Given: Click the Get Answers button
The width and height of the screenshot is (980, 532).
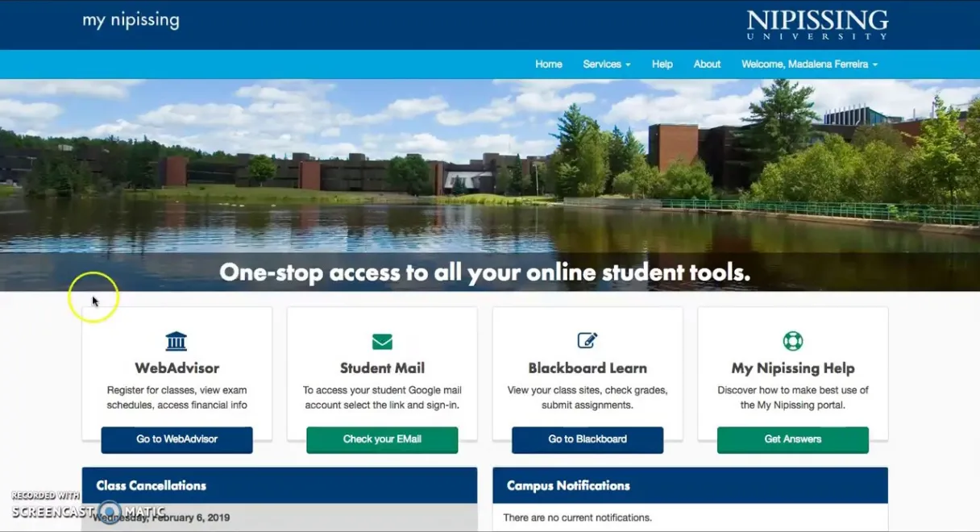Looking at the screenshot, I should (793, 439).
